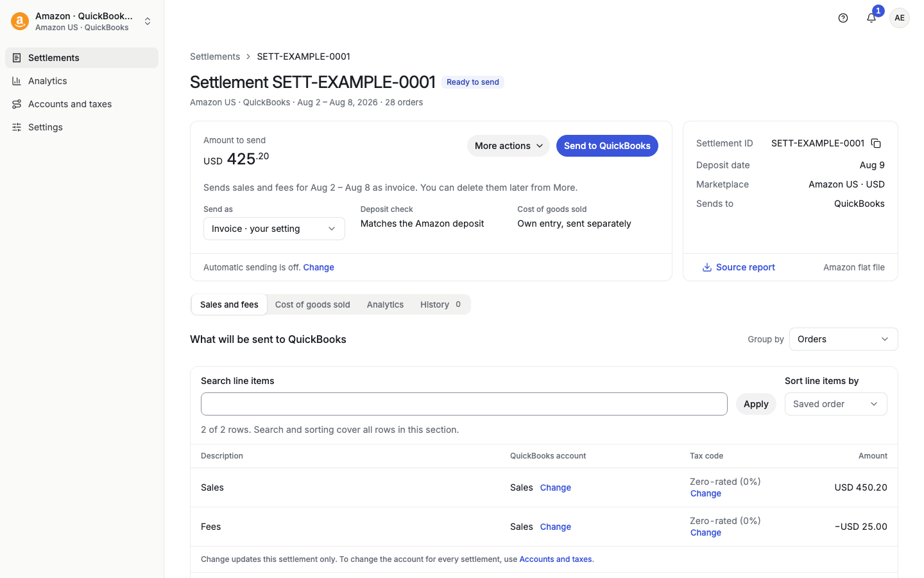Change QuickBooks account for Sales row

(555, 487)
